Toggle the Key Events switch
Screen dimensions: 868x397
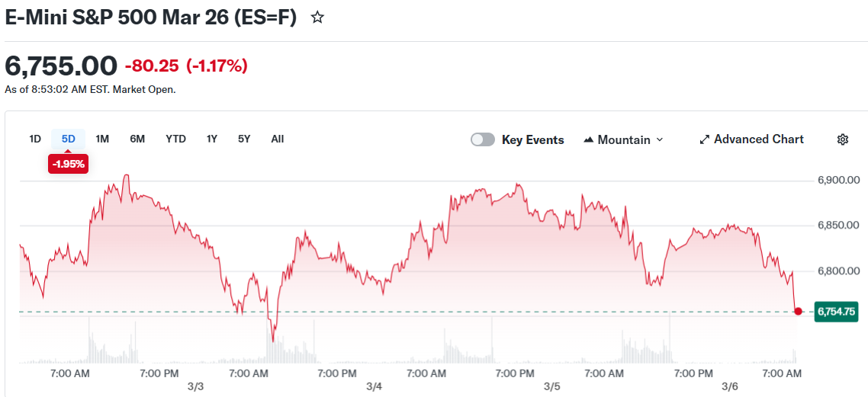[x=482, y=139]
